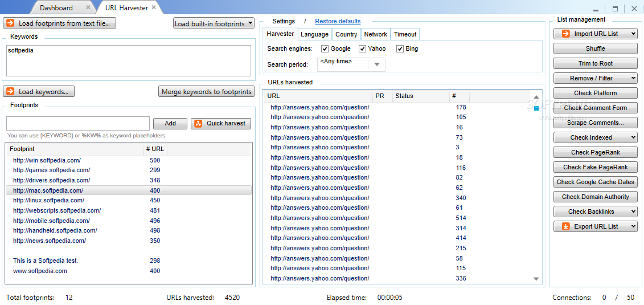Sort by the Footprint column header
644x305 pixels.
click(x=75, y=149)
